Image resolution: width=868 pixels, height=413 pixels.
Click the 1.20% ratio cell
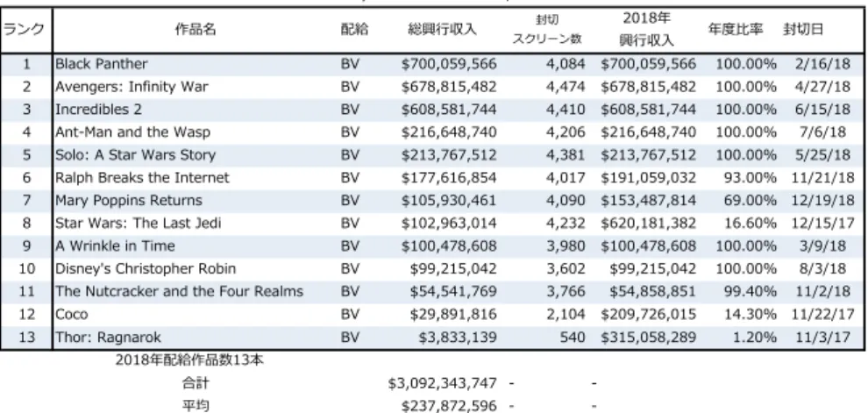[x=755, y=338]
